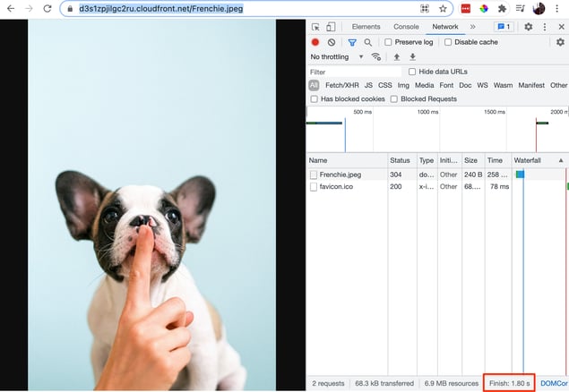Sort by the Status column header
This screenshot has width=569, height=392.
[x=402, y=160]
